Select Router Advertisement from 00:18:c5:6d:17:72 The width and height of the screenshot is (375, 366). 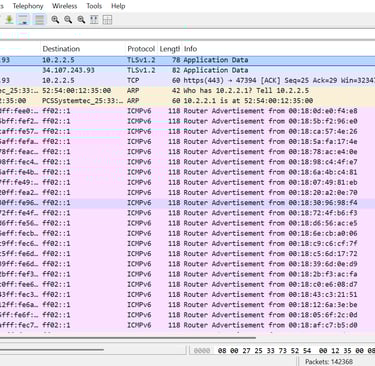(187, 254)
